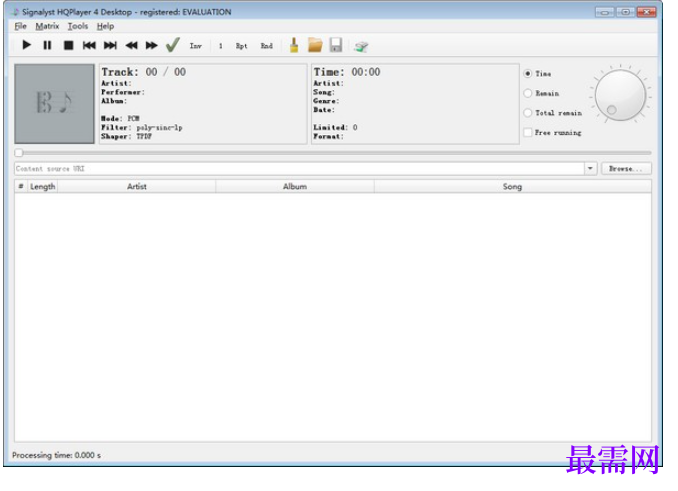The width and height of the screenshot is (678, 491).
Task: Toggle the Inv invert button
Action: [x=196, y=46]
